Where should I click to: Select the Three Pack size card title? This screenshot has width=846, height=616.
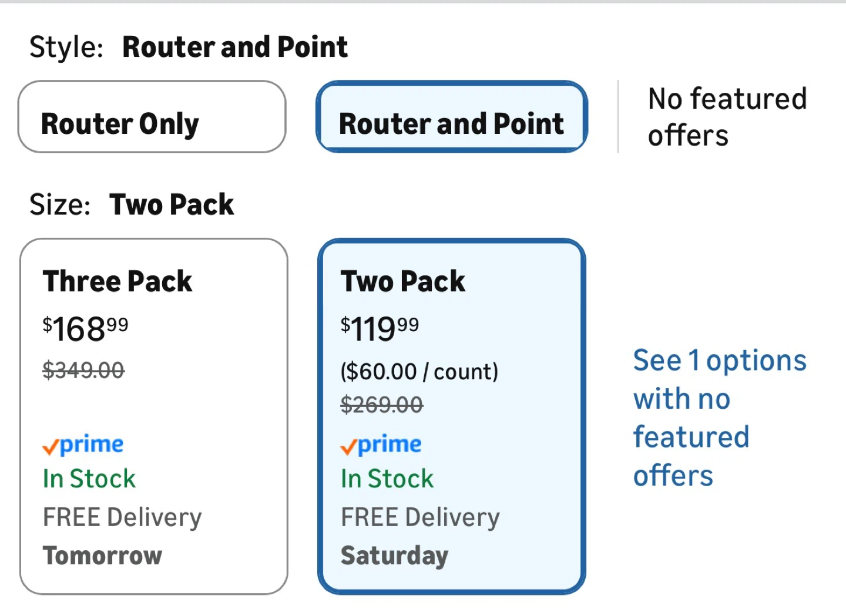click(x=117, y=281)
